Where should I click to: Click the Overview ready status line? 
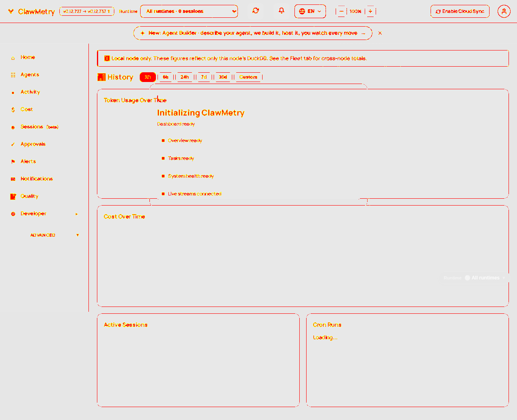(x=185, y=141)
